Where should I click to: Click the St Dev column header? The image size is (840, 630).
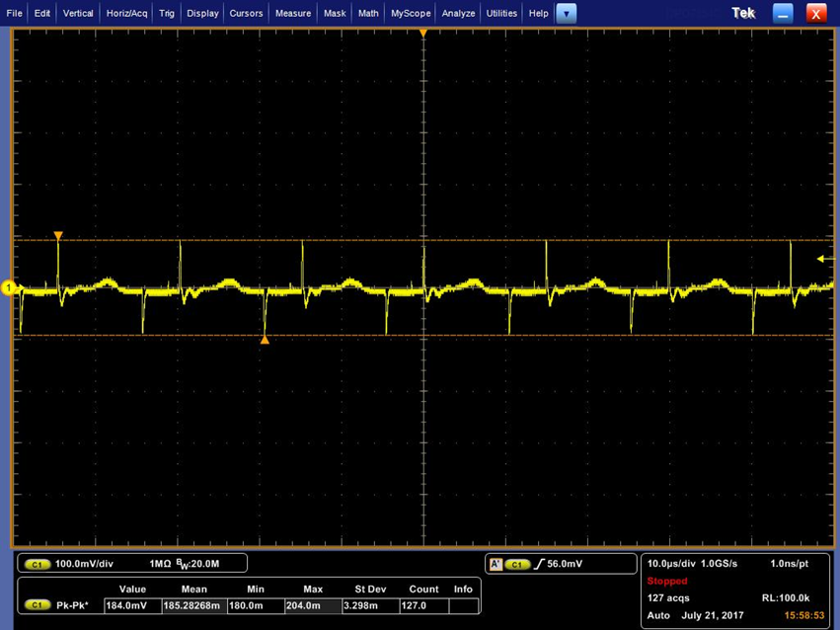[x=370, y=590]
